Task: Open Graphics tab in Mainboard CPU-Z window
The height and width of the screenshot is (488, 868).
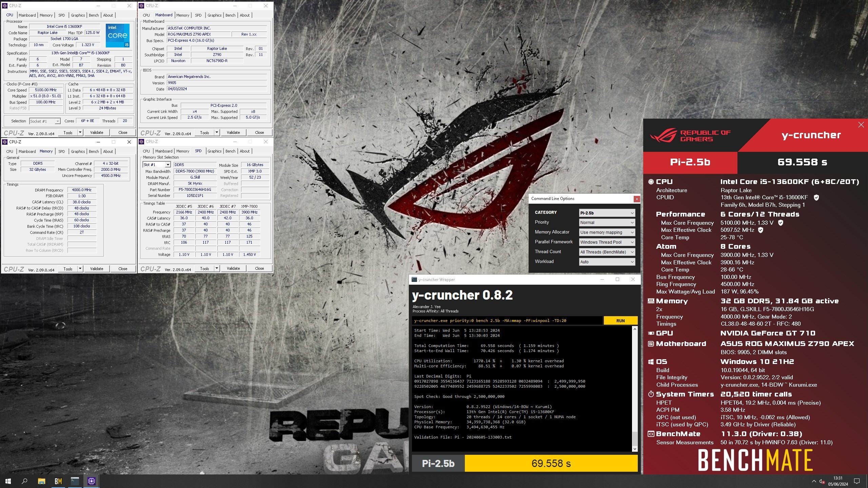Action: coord(214,15)
